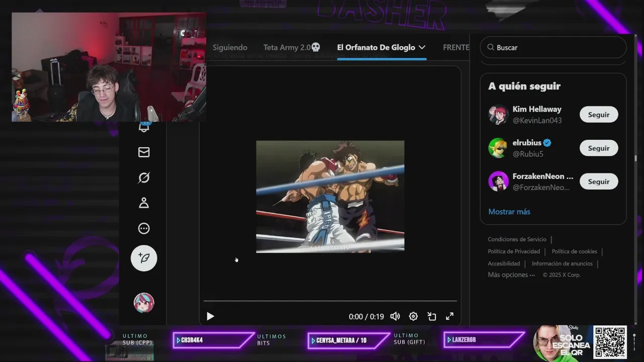The width and height of the screenshot is (644, 362).
Task: Open Kim Hellaway's profile avatar
Action: point(498,115)
